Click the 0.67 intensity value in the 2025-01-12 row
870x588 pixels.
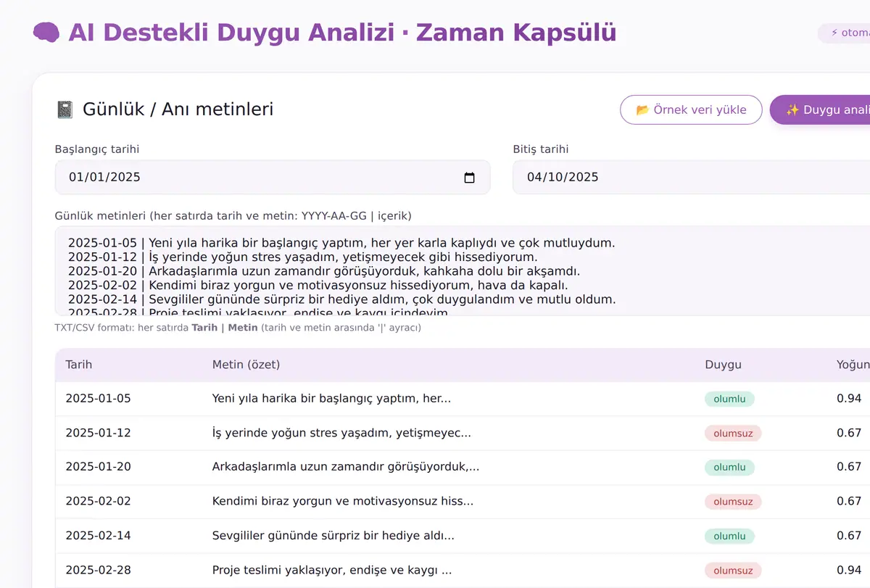pos(849,433)
